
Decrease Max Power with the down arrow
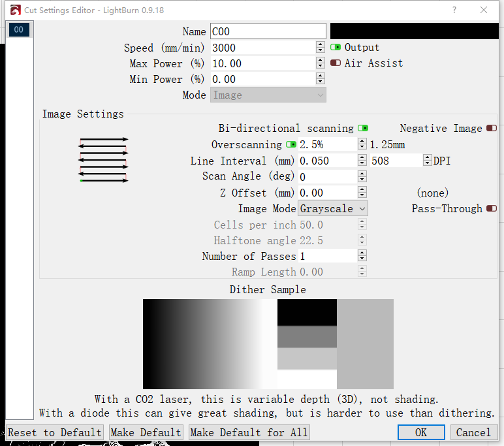pyautogui.click(x=320, y=66)
